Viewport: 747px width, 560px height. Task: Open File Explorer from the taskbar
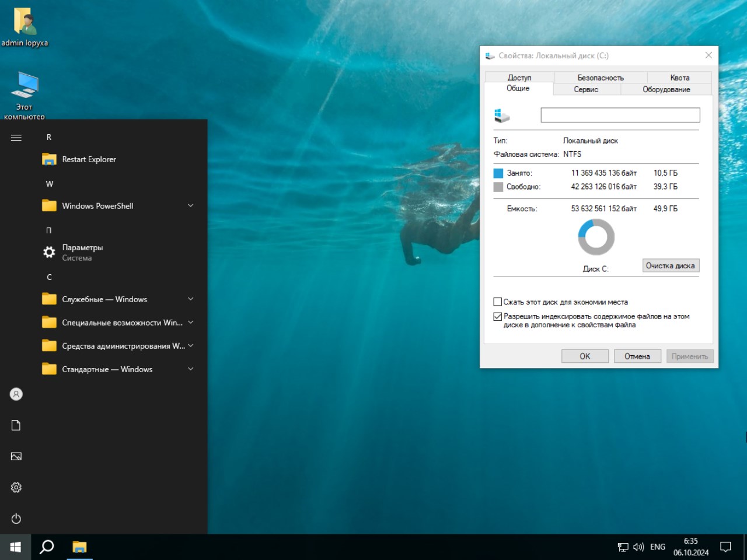[x=79, y=547]
